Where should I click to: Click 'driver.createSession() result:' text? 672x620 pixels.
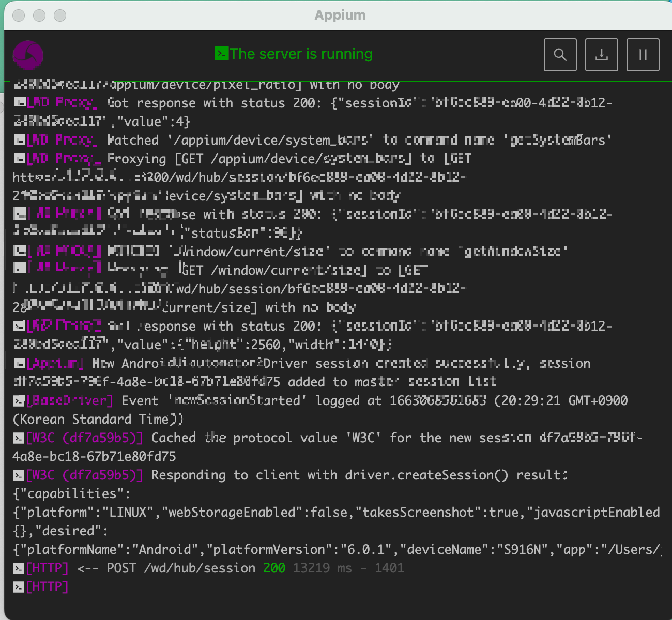(x=456, y=475)
